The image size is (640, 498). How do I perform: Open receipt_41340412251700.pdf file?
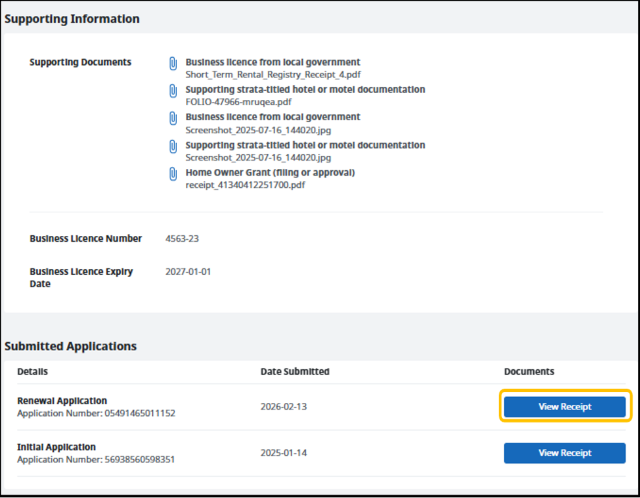(245, 185)
